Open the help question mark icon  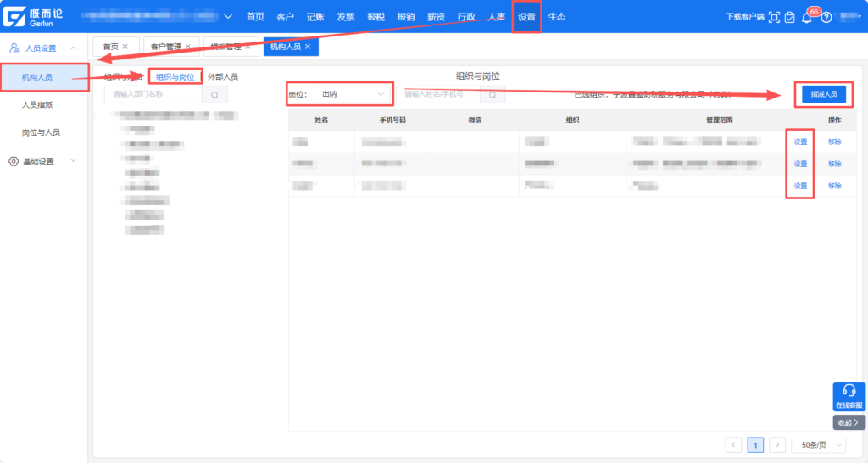[x=826, y=18]
